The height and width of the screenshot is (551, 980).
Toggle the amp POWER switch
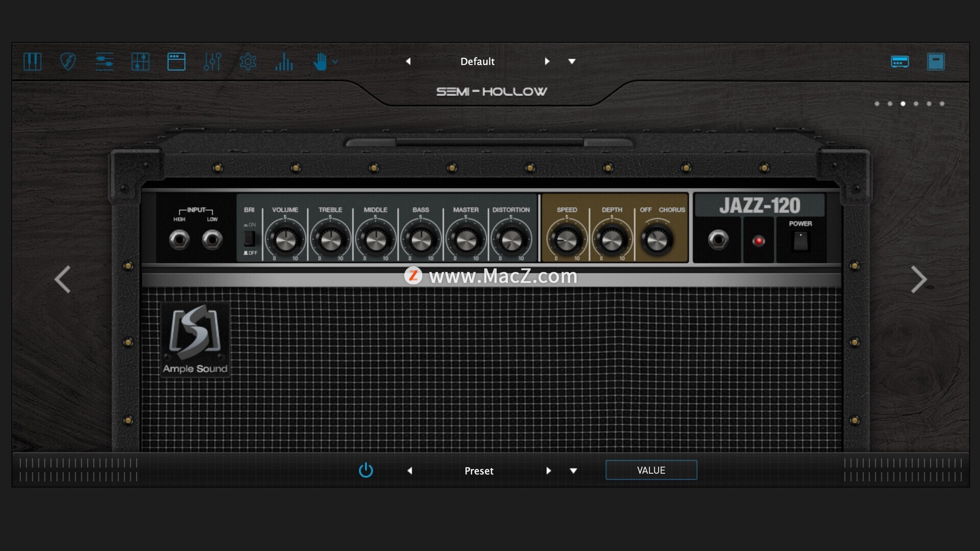pyautogui.click(x=800, y=241)
